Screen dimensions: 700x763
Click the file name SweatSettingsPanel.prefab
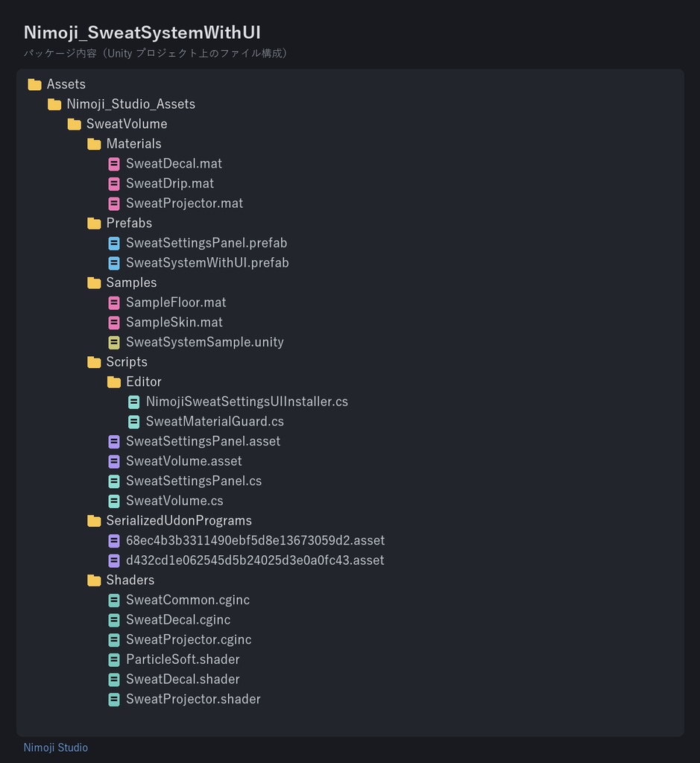206,243
